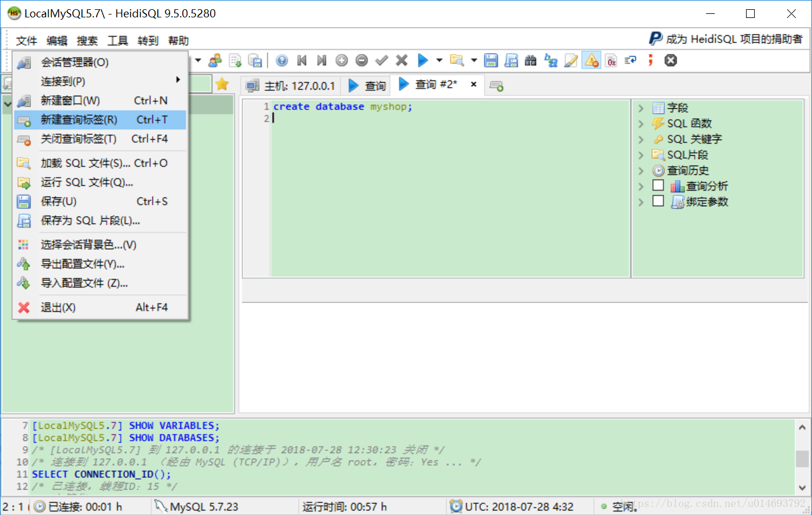Enable the 查询分析 checkbox
Screen dimensions: 812x515
click(x=658, y=185)
